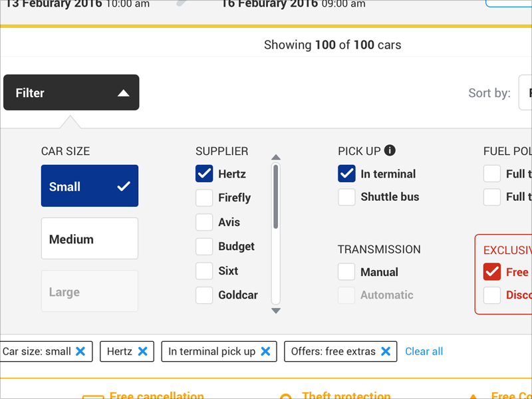Select the Small car size option
The height and width of the screenshot is (399, 532).
pos(89,186)
